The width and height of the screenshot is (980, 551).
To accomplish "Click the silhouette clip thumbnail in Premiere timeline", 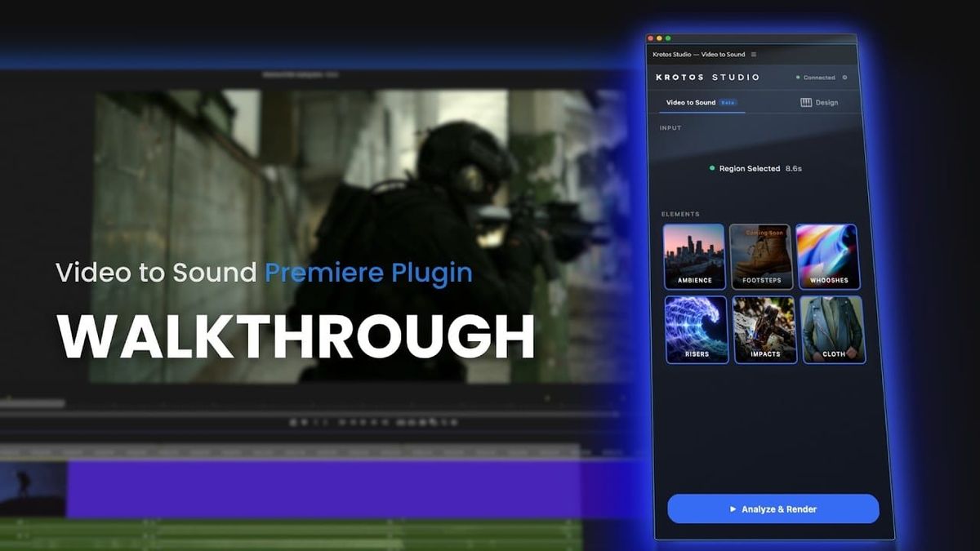I will click(x=33, y=489).
